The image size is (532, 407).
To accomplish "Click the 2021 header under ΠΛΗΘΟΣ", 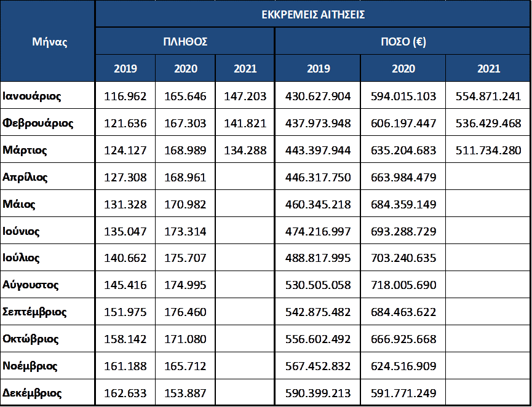I will point(245,69).
